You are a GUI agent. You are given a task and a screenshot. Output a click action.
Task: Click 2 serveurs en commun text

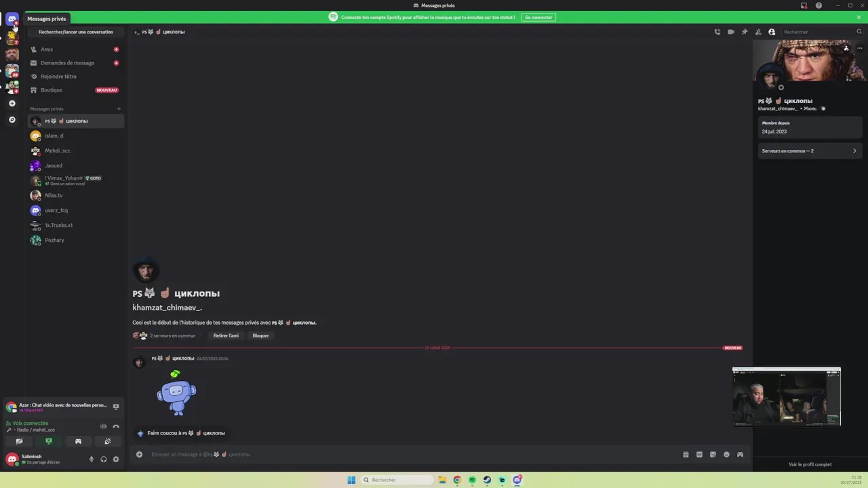(x=172, y=335)
